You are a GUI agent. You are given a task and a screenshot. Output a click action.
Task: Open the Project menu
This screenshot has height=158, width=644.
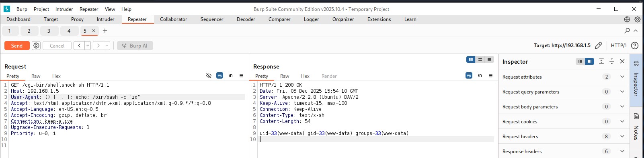(41, 9)
